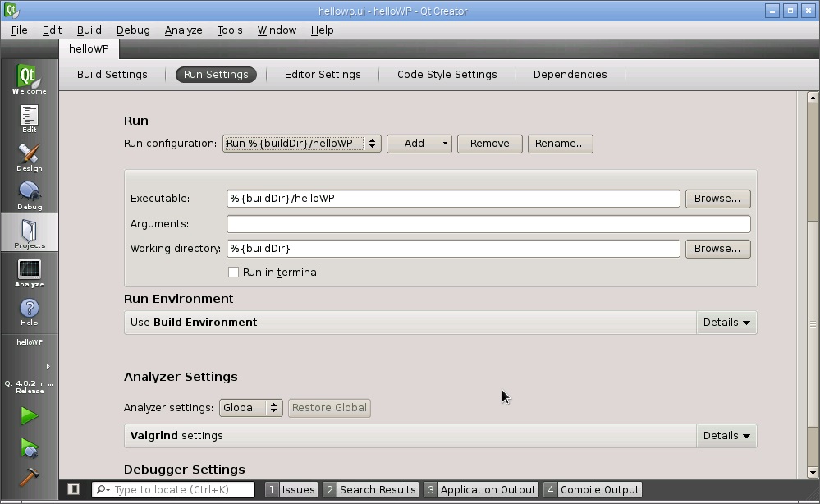Click into the Arguments input field
Image resolution: width=820 pixels, height=504 pixels.
[488, 224]
